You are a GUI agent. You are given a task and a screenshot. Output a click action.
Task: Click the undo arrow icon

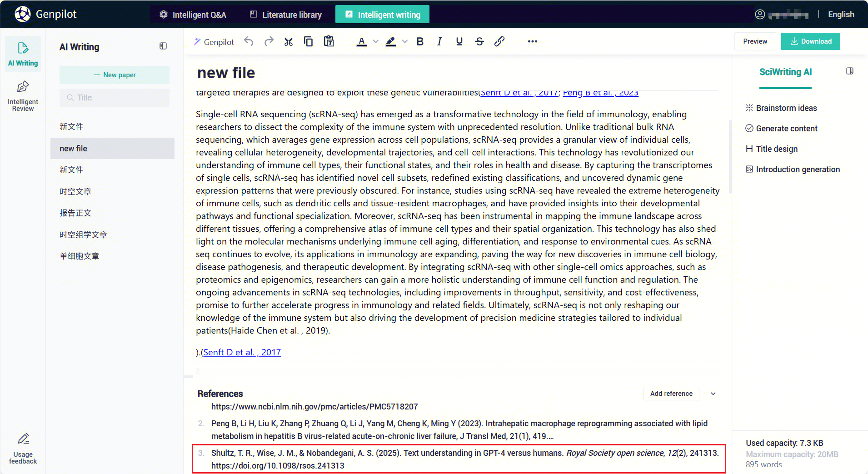pyautogui.click(x=249, y=41)
